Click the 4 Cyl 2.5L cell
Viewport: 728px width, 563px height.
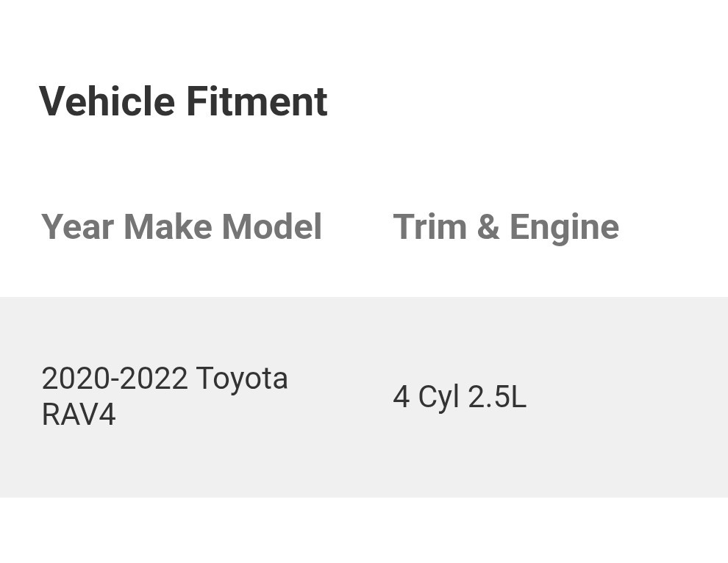click(x=460, y=397)
